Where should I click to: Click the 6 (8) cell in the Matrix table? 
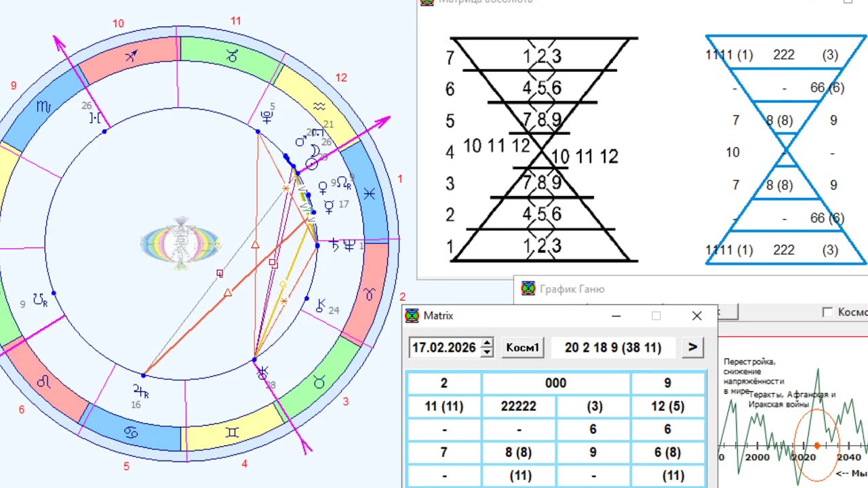(667, 452)
